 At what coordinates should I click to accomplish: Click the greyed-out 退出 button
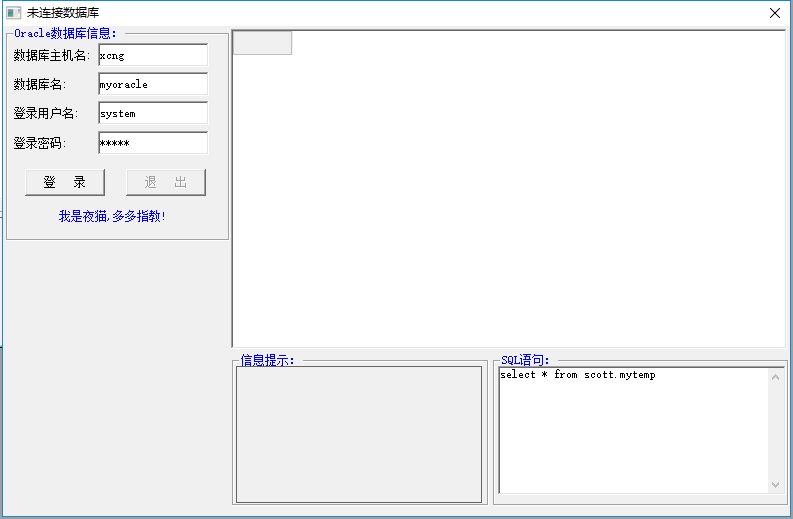click(x=166, y=182)
